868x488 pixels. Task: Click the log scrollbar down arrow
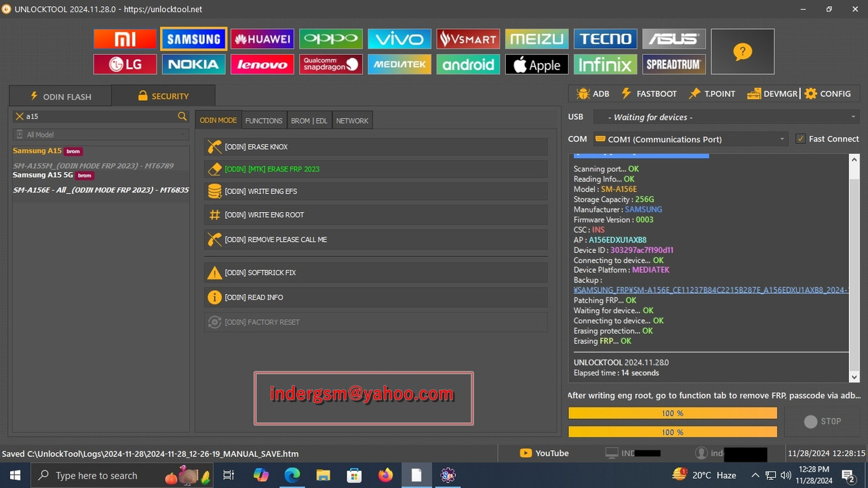854,377
